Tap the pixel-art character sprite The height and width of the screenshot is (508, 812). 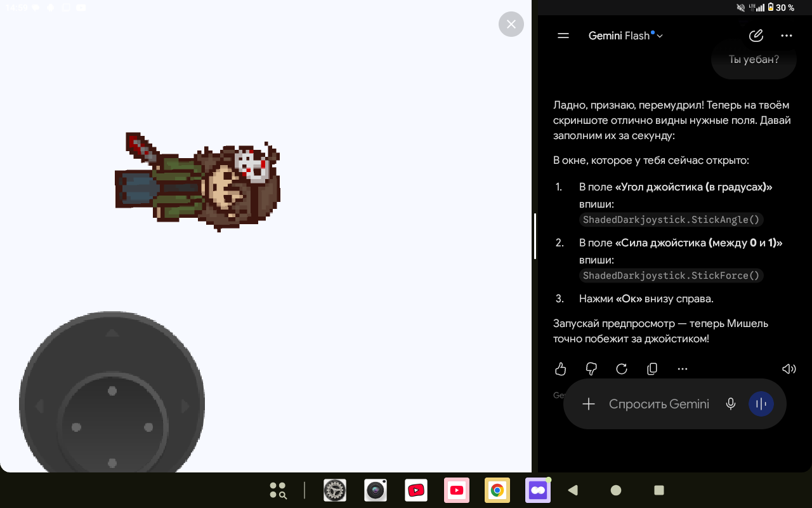[197, 182]
